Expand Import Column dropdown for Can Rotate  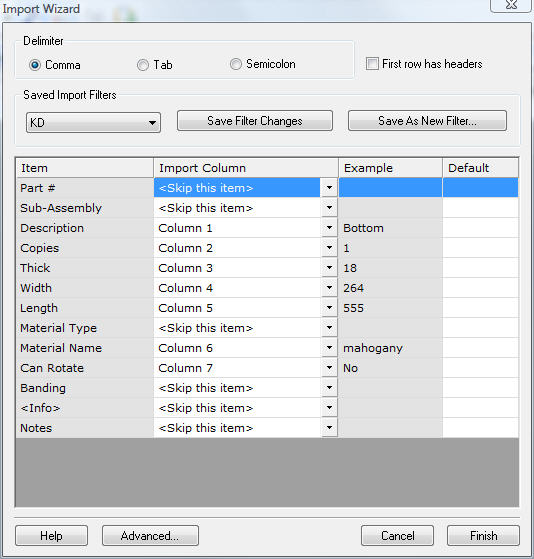tap(329, 368)
